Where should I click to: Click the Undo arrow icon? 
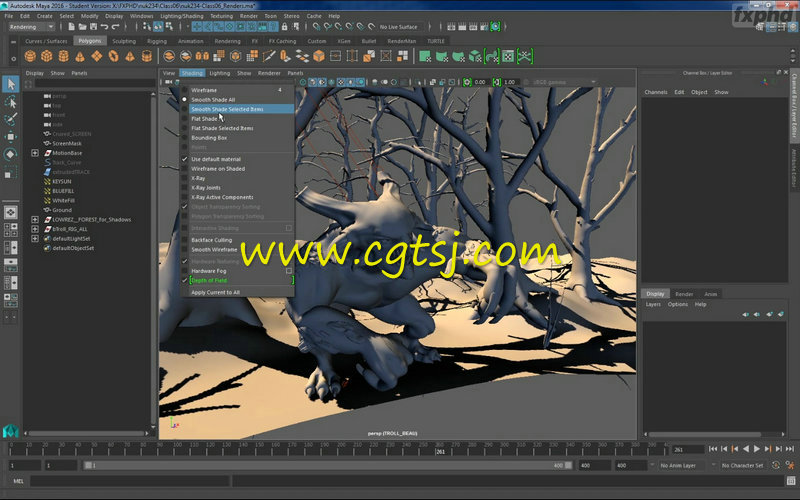point(105,27)
